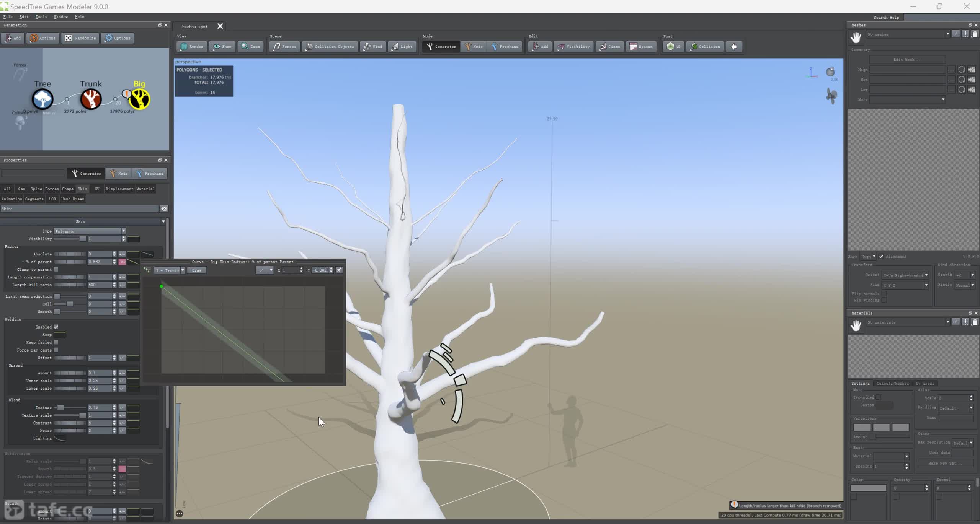Click Freehand in the Properties panel
Screen dimensions: 980x524
click(150, 174)
